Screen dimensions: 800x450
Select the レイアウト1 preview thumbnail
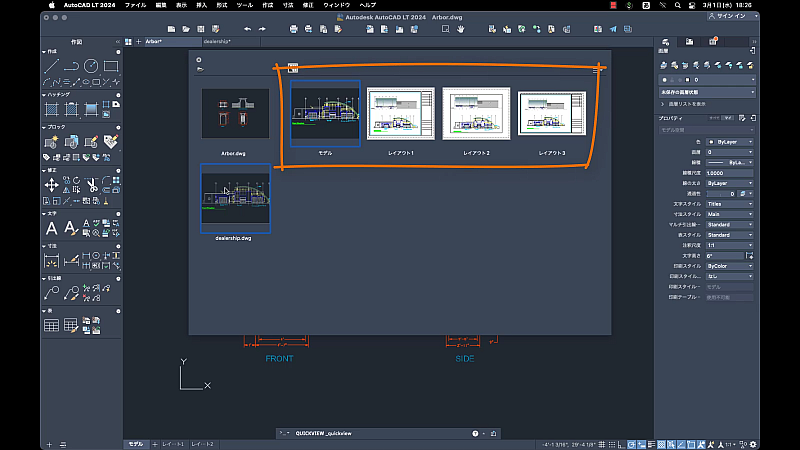click(401, 113)
